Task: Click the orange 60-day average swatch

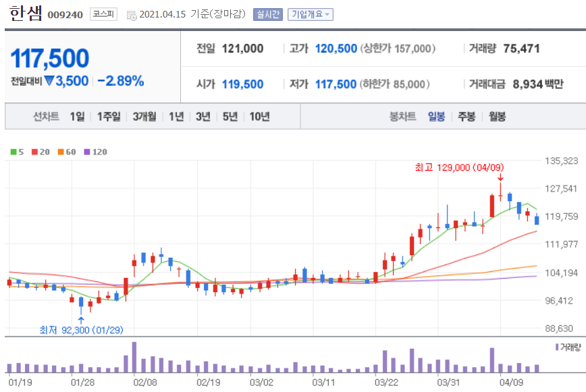Action: (61, 152)
